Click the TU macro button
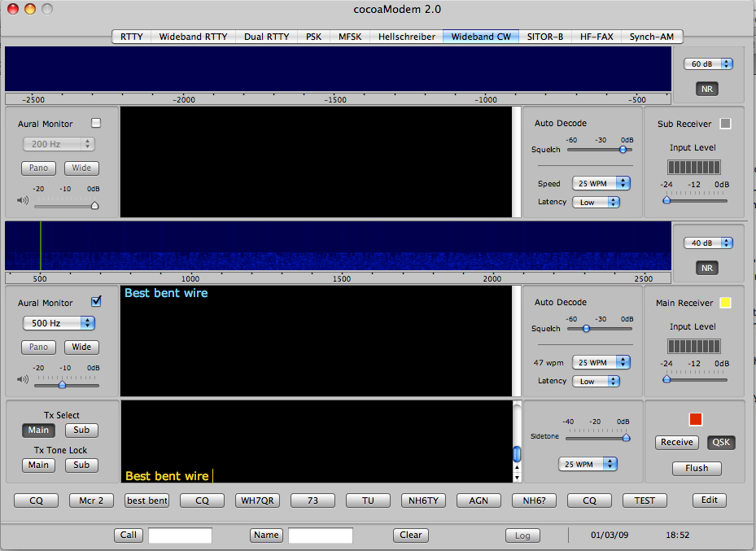This screenshot has width=756, height=551. click(368, 501)
